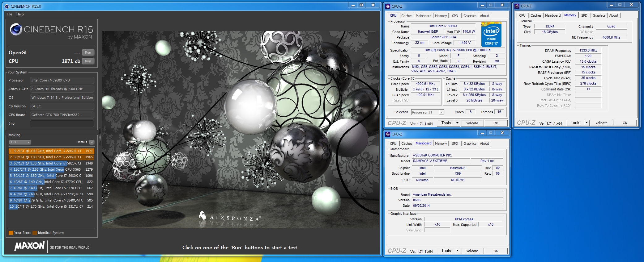The width and height of the screenshot is (644, 262).
Task: Click OK in Memory window
Action: tap(625, 123)
